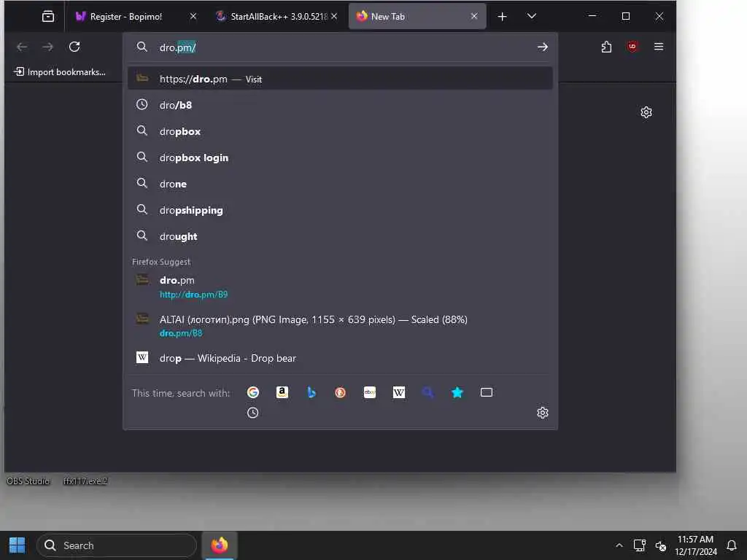The image size is (747, 560).
Task: Search this time with DuckDuckGo
Action: coord(340,392)
